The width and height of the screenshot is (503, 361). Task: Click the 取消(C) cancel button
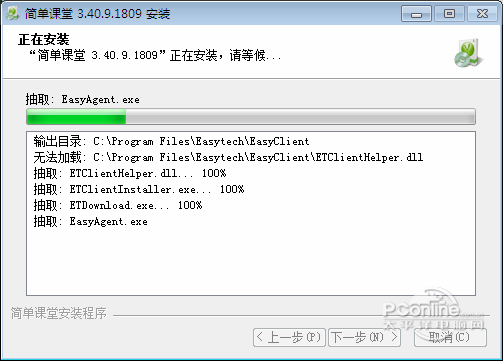pos(450,337)
